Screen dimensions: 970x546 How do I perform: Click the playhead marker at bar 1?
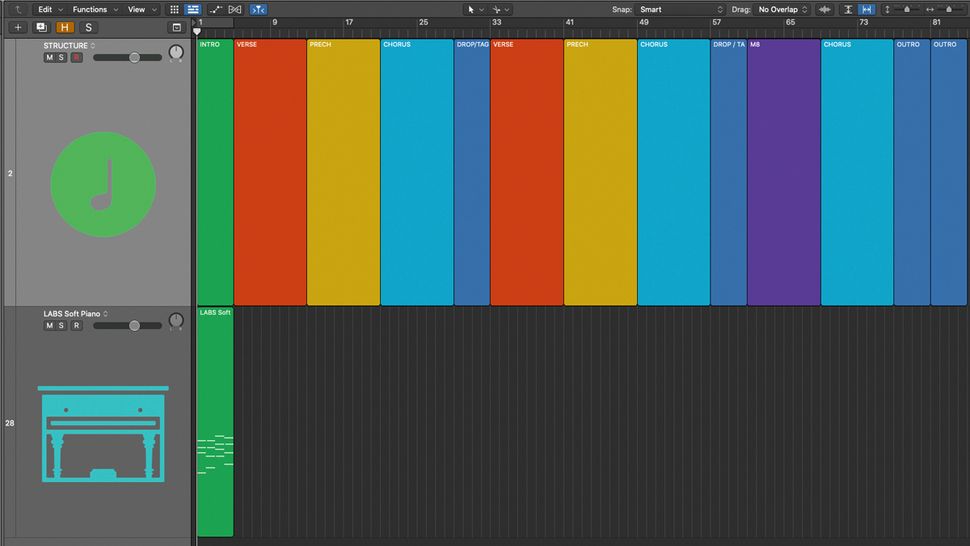click(197, 31)
